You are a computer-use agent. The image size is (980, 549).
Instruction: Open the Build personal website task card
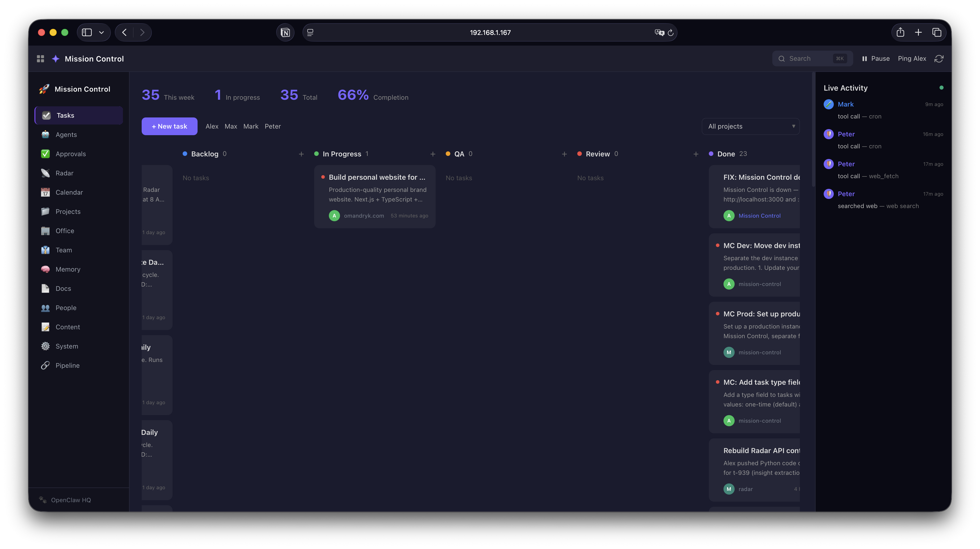point(375,196)
